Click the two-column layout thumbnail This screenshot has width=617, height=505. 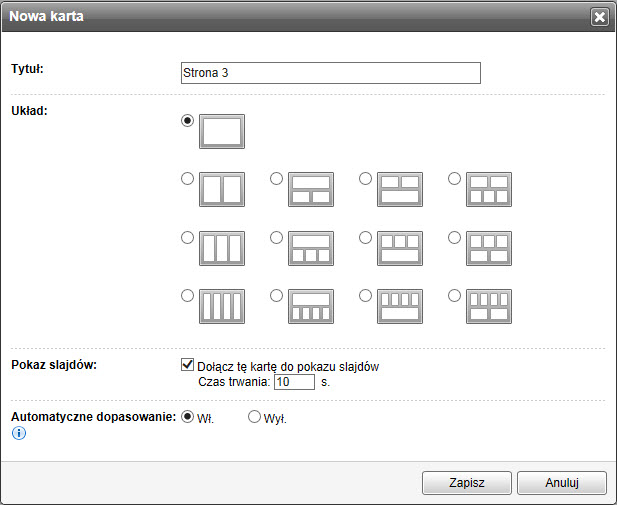click(x=221, y=189)
